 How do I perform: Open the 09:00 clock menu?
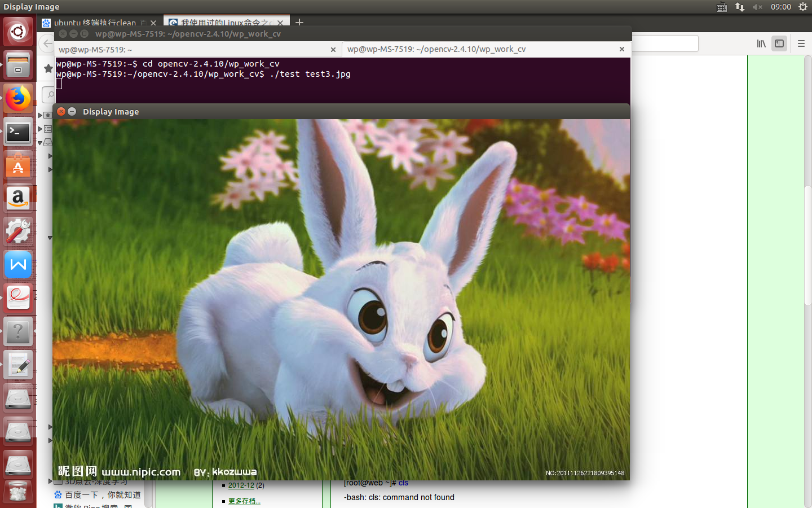[x=781, y=7]
